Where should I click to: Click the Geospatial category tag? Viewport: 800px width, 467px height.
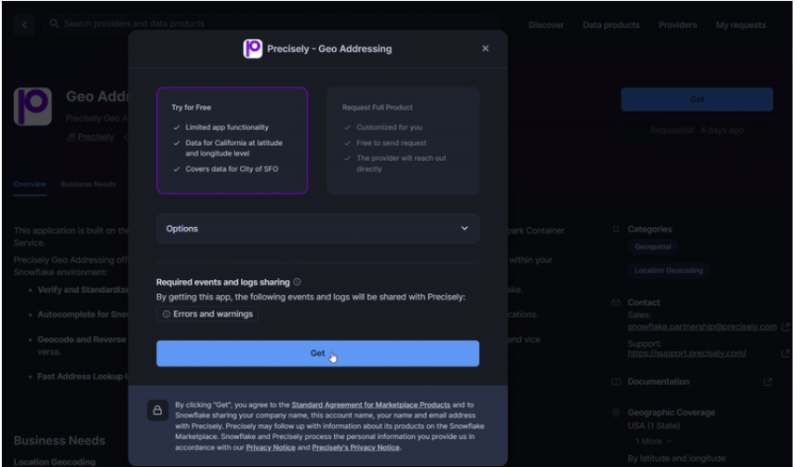(x=653, y=247)
